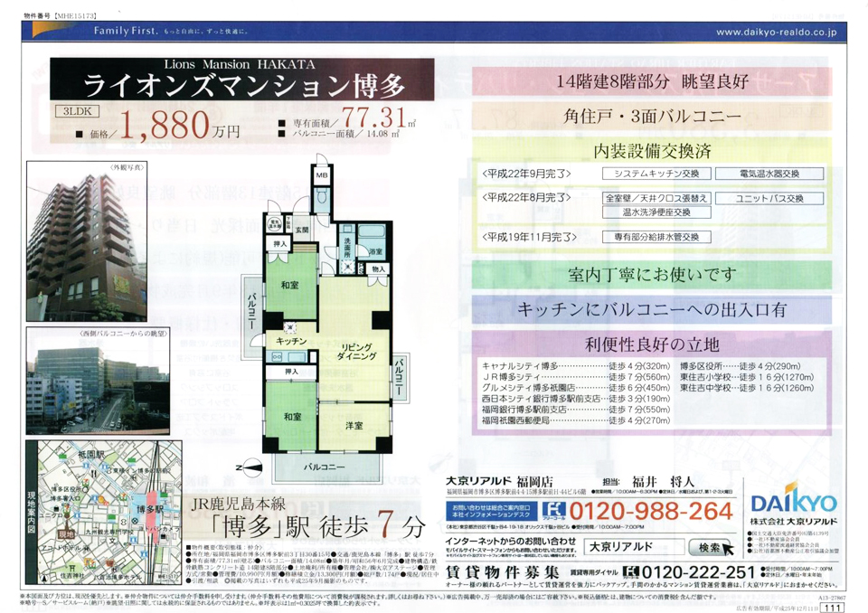Click the キッチン label on the floor plan

(x=290, y=341)
